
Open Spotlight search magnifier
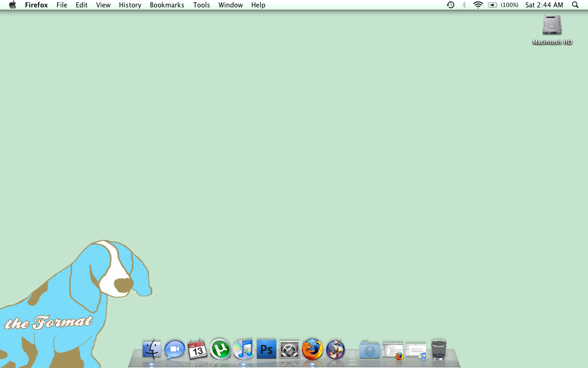click(575, 5)
